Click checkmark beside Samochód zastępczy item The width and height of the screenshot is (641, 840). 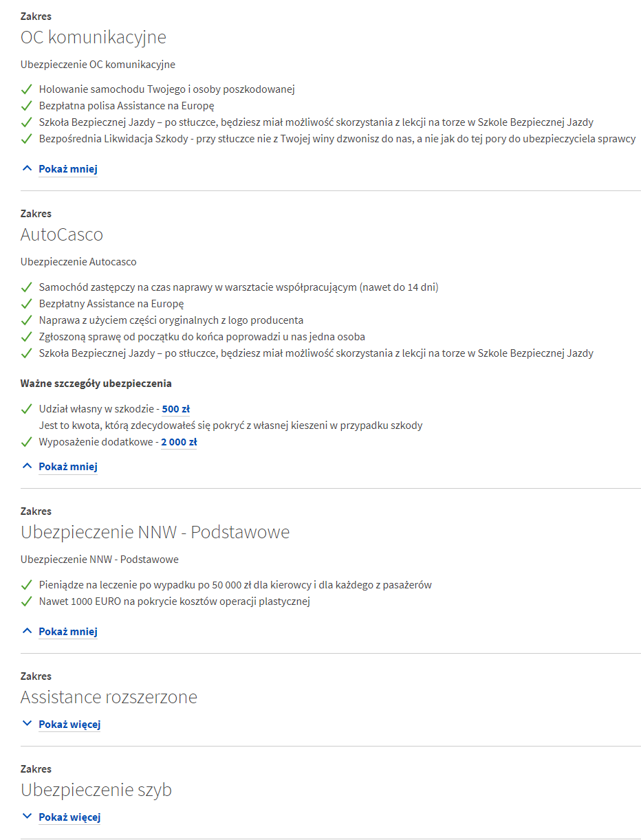(27, 287)
